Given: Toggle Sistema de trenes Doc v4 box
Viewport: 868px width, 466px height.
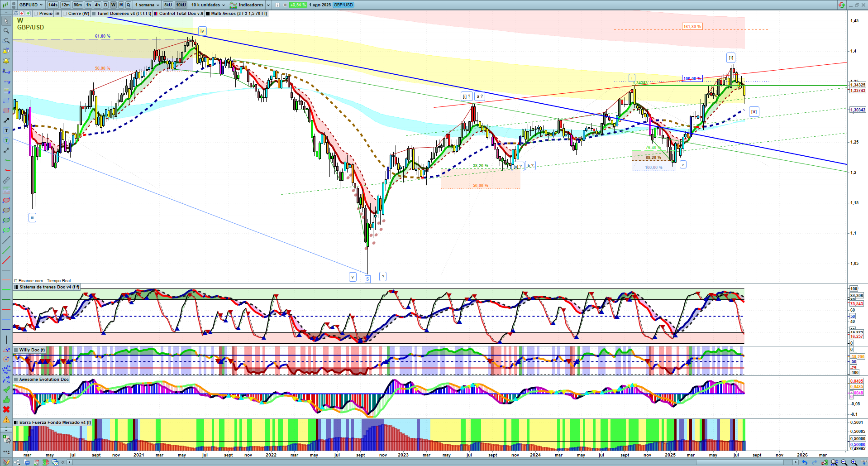Looking at the screenshot, I should click(x=16, y=287).
